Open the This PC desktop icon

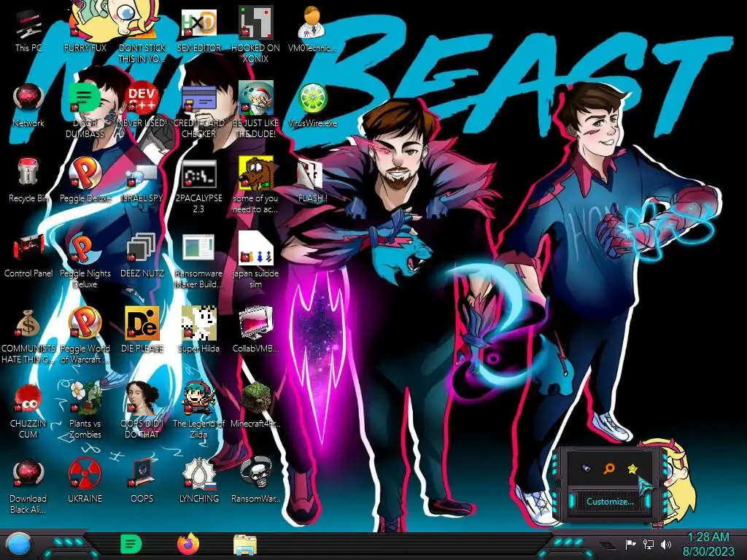(28, 25)
